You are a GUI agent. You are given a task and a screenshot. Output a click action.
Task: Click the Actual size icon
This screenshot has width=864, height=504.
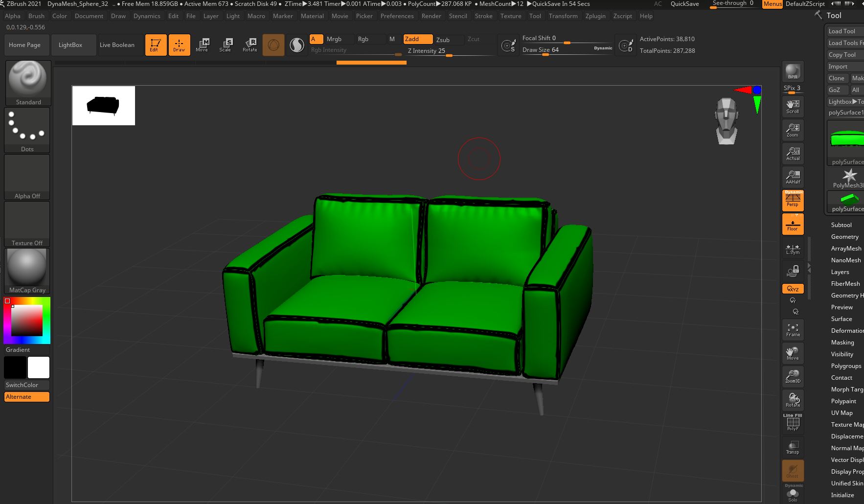pos(793,154)
